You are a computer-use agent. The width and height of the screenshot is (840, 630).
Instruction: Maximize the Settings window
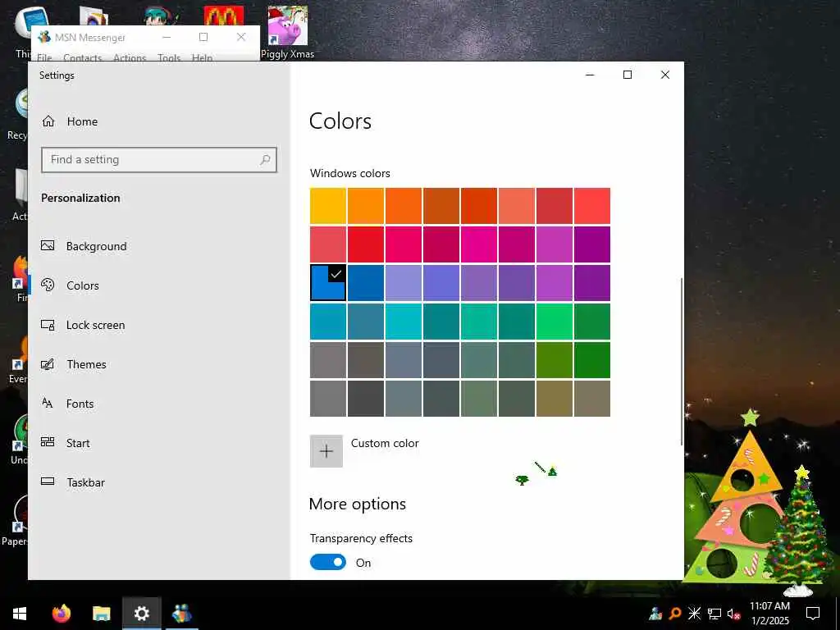[628, 75]
